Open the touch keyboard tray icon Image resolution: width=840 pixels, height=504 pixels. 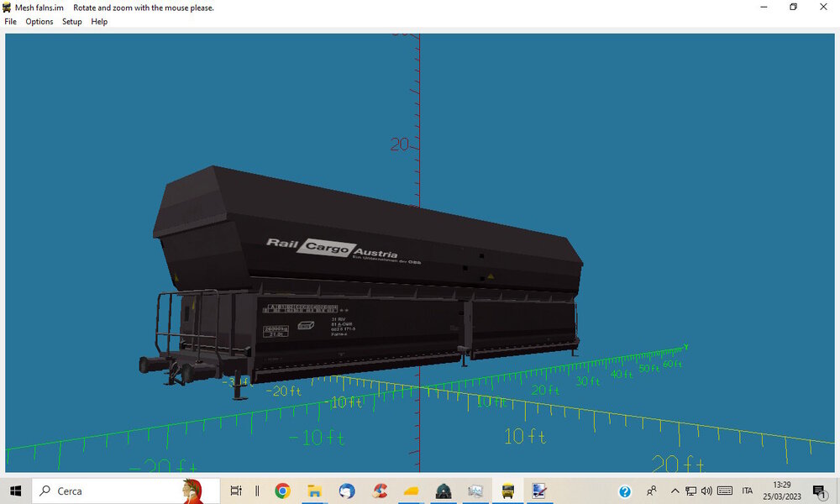coord(725,491)
